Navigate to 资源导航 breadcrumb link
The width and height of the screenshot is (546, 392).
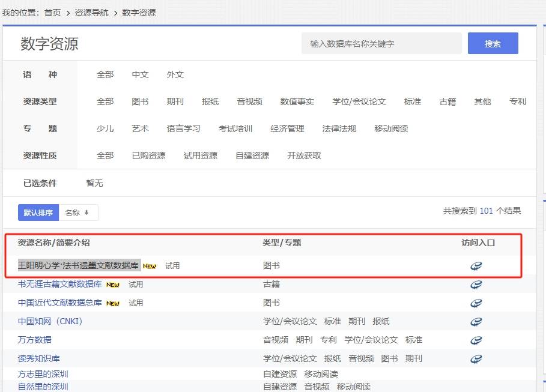(x=91, y=13)
